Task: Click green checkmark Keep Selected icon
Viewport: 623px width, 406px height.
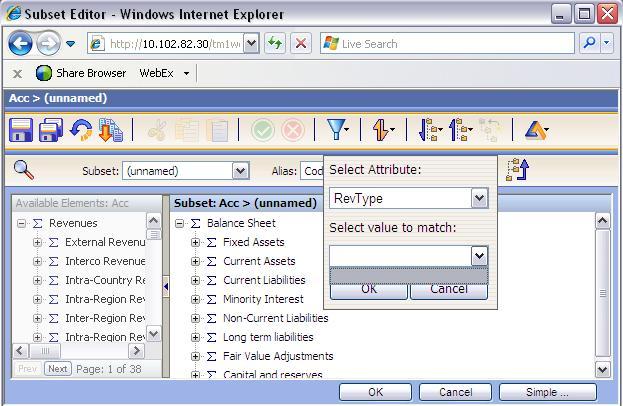Action: point(262,130)
